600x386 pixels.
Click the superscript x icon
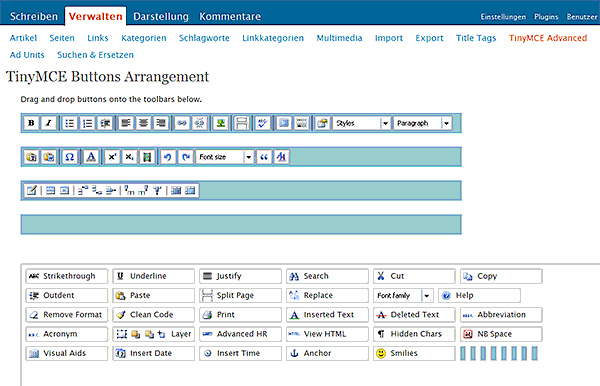112,157
